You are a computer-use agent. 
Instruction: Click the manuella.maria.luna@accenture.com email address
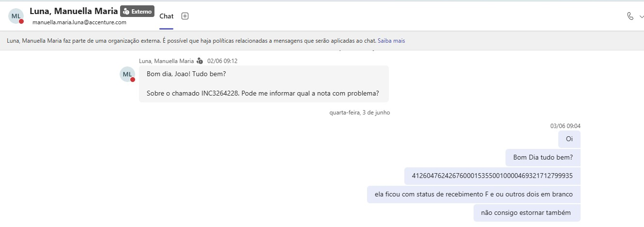pos(79,22)
